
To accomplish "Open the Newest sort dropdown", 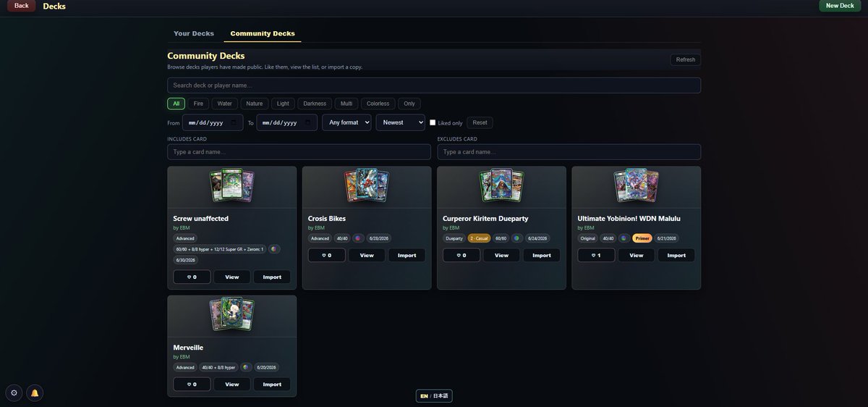I will click(400, 122).
